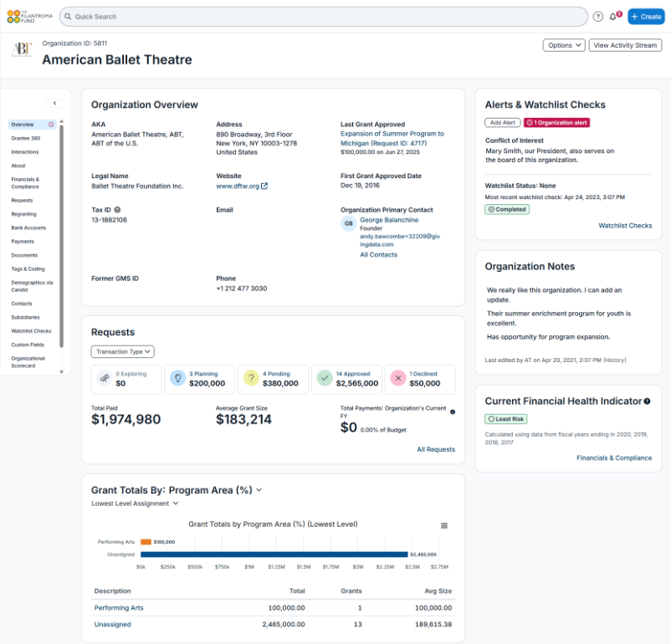This screenshot has width=671, height=644.
Task: Open George Balanchine contact link
Action: (389, 220)
